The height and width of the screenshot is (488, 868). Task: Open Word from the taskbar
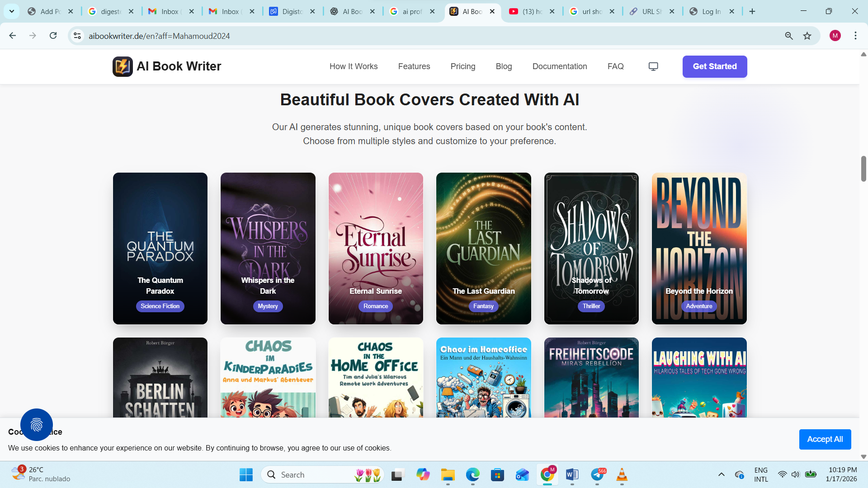coord(572,475)
